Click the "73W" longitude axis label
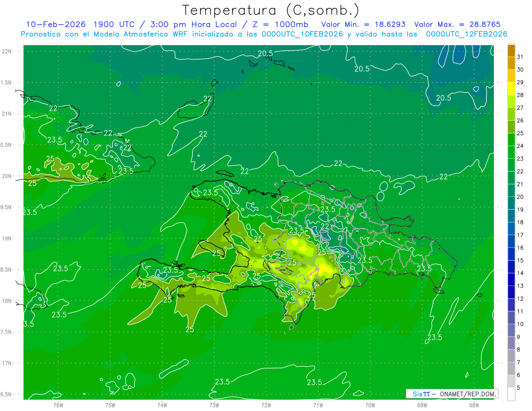Image resolution: width=532 pixels, height=411 pixels. point(214,405)
